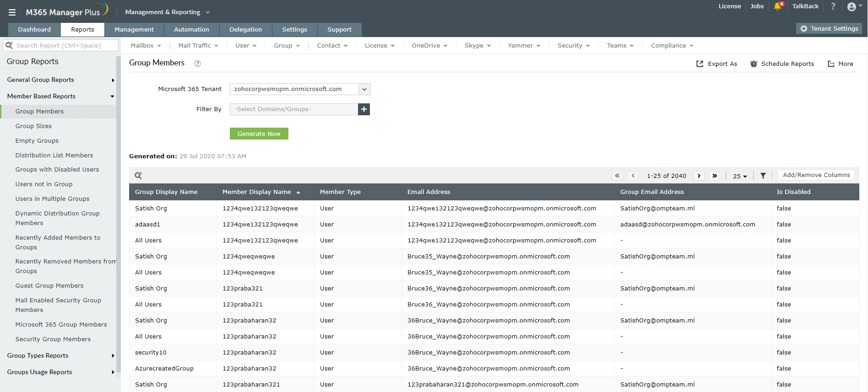Go to next page of results
The width and height of the screenshot is (868, 392).
click(699, 176)
